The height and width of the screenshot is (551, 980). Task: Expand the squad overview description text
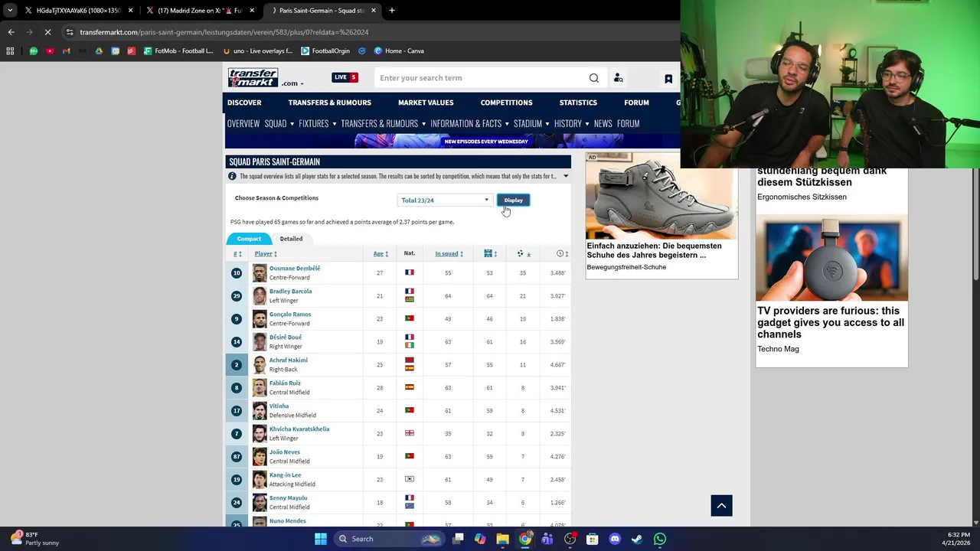[566, 176]
